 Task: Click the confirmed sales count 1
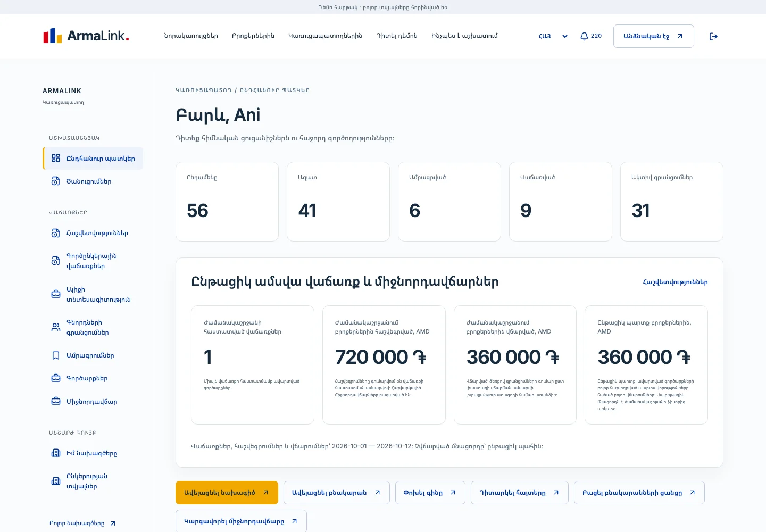[x=208, y=357]
